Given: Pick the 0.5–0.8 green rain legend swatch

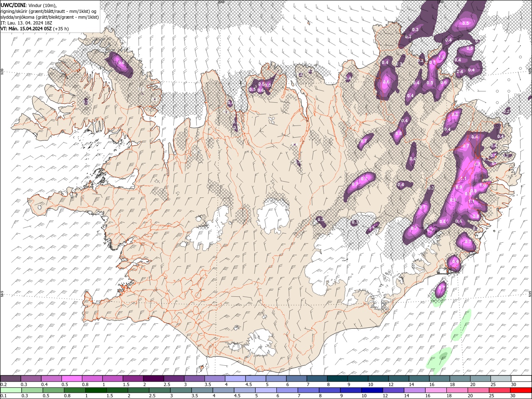Looking at the screenshot, I should (x=53, y=390).
